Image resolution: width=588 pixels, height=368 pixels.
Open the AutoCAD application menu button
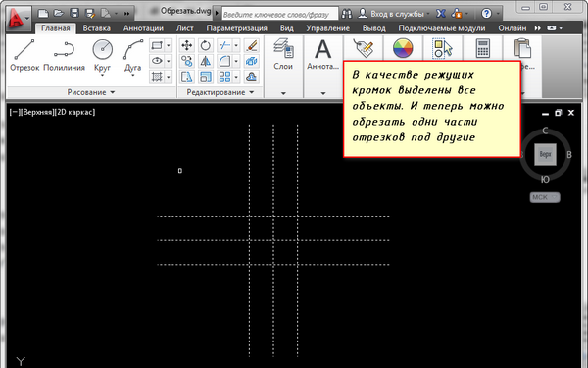[18, 18]
